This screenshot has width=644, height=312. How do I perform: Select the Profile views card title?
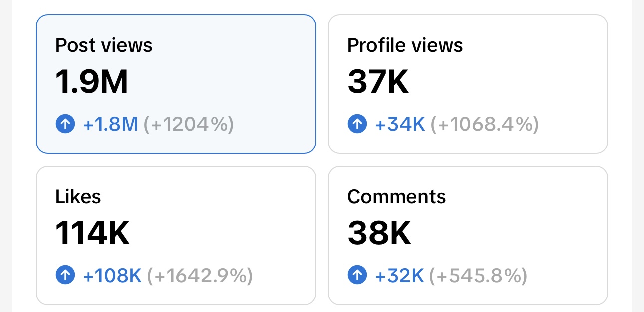405,45
